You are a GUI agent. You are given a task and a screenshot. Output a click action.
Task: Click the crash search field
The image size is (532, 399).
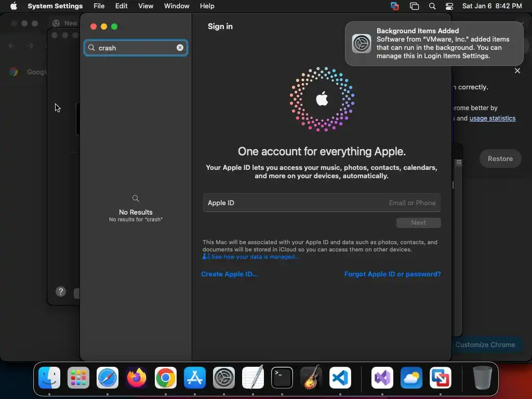tap(136, 47)
